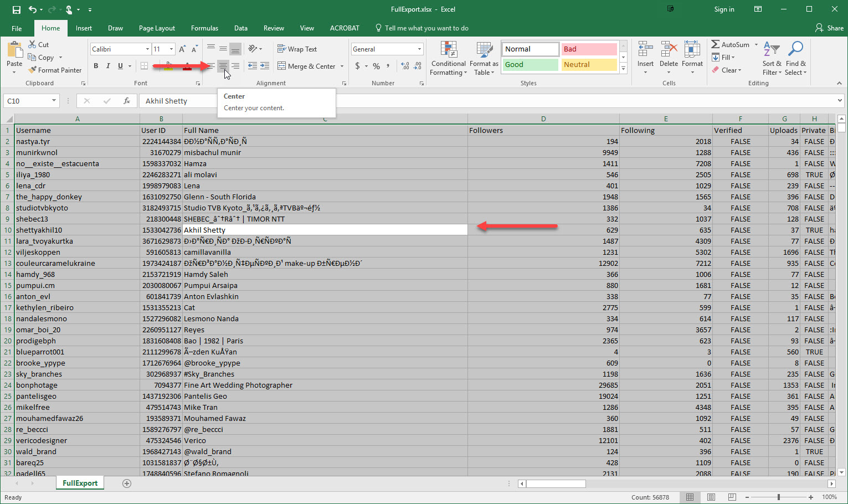Switch to Page Break Preview in status bar
Image resolution: width=848 pixels, height=504 pixels.
point(732,497)
